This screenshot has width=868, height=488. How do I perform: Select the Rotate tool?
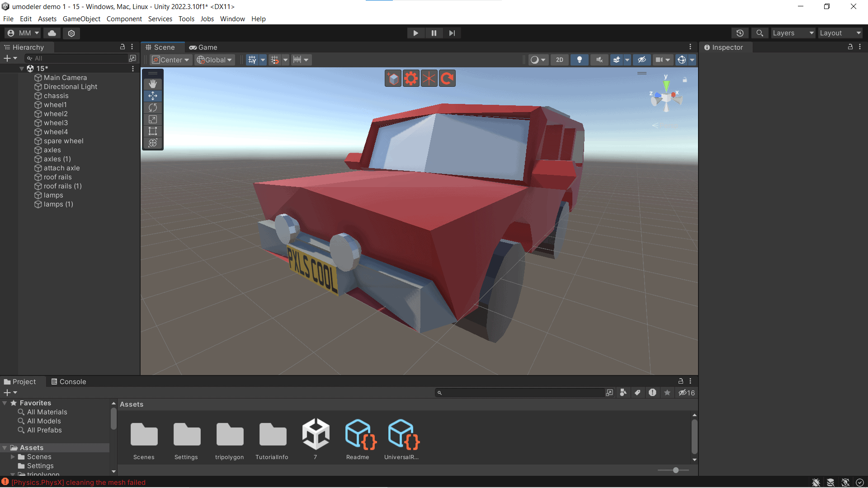click(153, 108)
